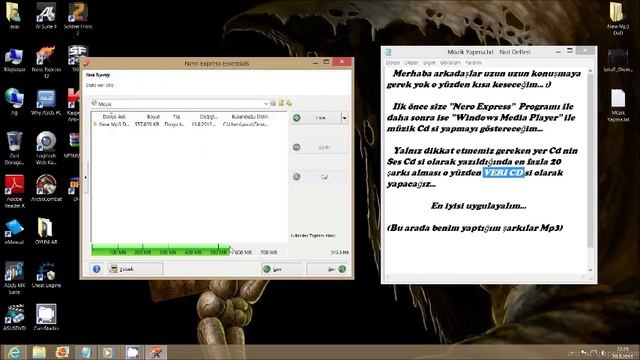
Task: Select the Recycle Bin (Geri Dönüşüm) desktop icon
Action: click(14, 148)
